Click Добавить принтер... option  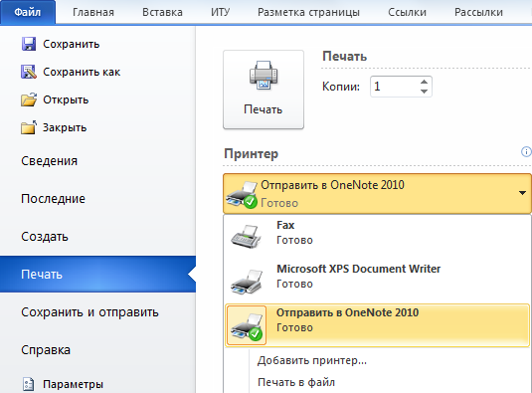tap(312, 360)
